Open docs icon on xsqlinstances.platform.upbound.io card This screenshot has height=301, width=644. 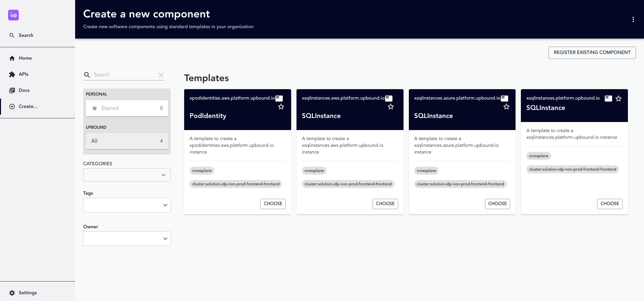608,98
